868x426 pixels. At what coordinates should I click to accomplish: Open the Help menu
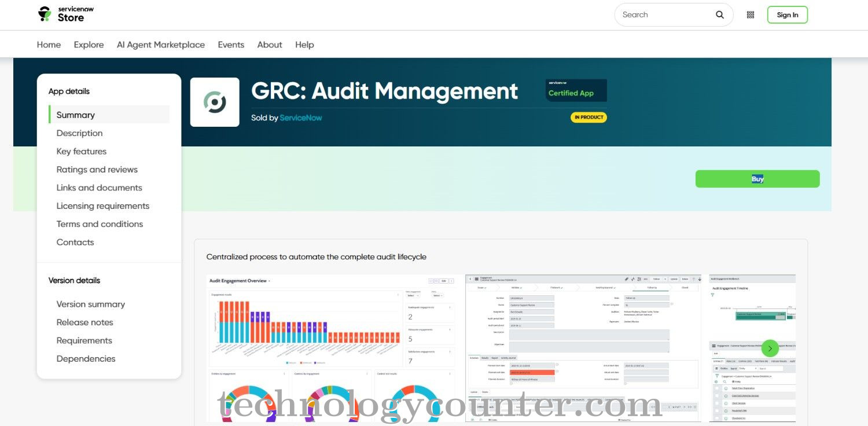[304, 44]
